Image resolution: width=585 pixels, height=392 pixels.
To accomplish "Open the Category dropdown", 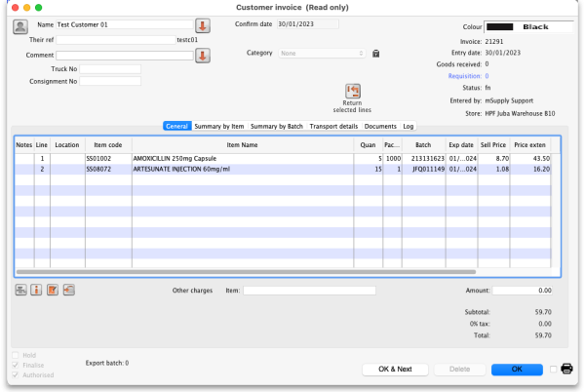I will click(x=323, y=54).
